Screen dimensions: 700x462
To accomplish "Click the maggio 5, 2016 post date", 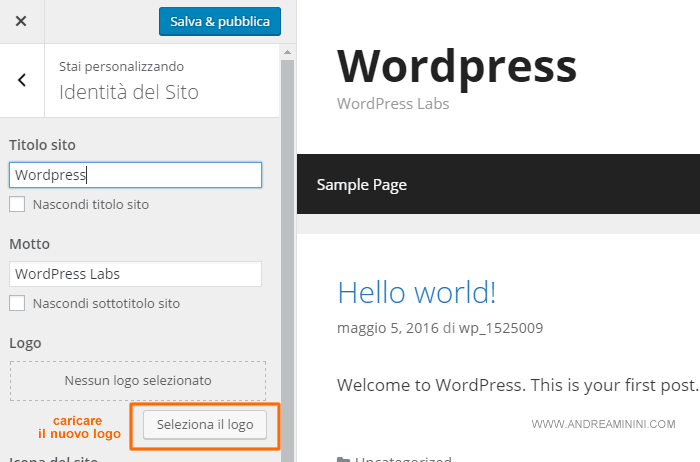I will point(388,328).
